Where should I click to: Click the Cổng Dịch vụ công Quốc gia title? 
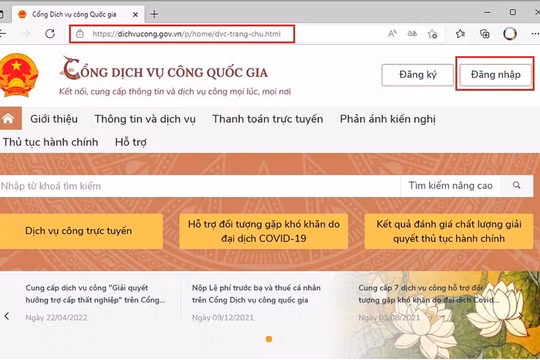(x=165, y=70)
